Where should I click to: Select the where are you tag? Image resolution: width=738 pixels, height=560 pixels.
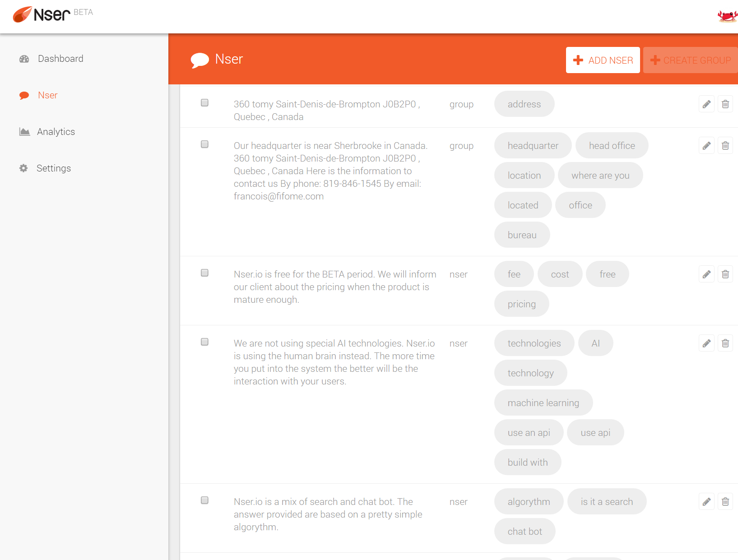(x=600, y=176)
